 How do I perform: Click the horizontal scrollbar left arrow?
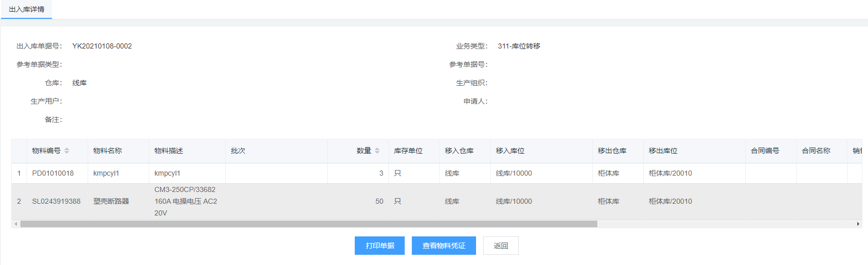tap(16, 224)
